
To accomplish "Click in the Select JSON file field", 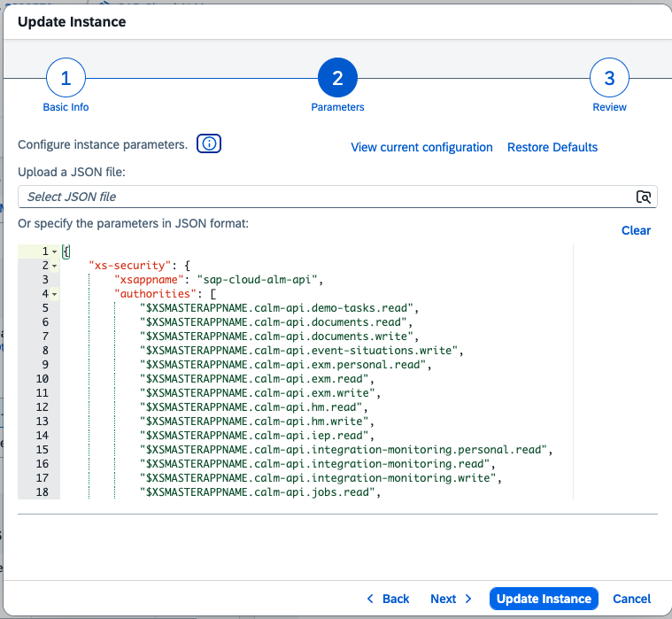I will (x=337, y=197).
